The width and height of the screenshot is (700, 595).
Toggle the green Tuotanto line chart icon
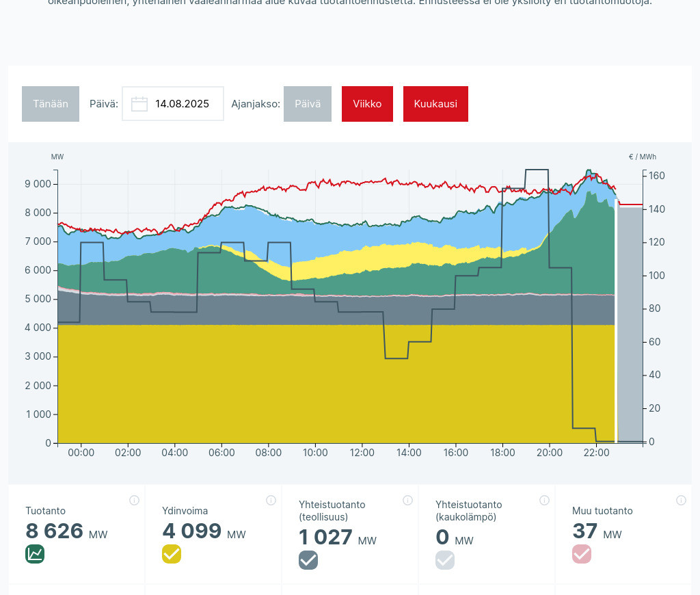[x=35, y=554]
